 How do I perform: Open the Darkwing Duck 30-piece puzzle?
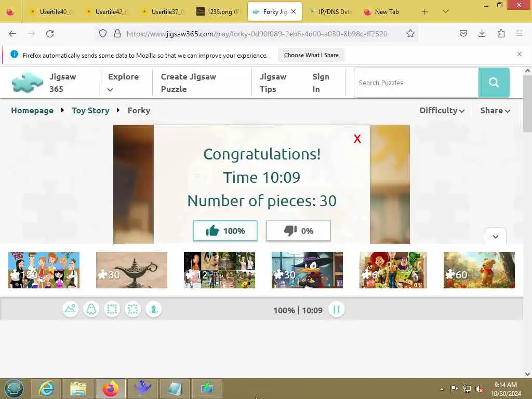coord(307,270)
